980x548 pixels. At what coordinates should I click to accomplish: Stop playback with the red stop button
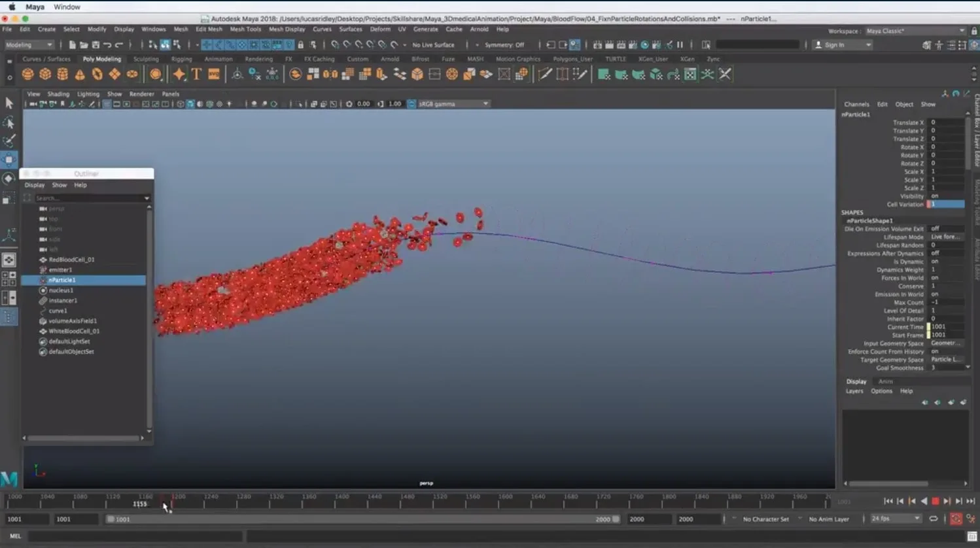[x=936, y=501]
